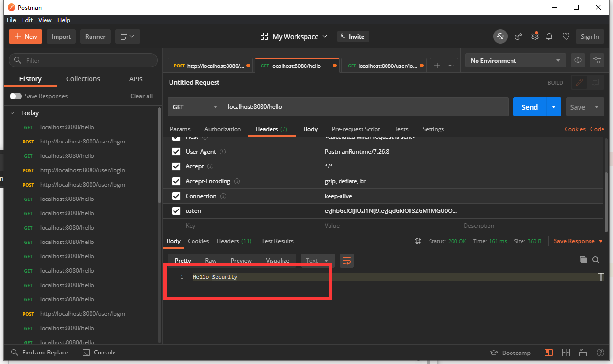The width and height of the screenshot is (613, 364).
Task: Open Bootcamp in status bar
Action: [511, 353]
